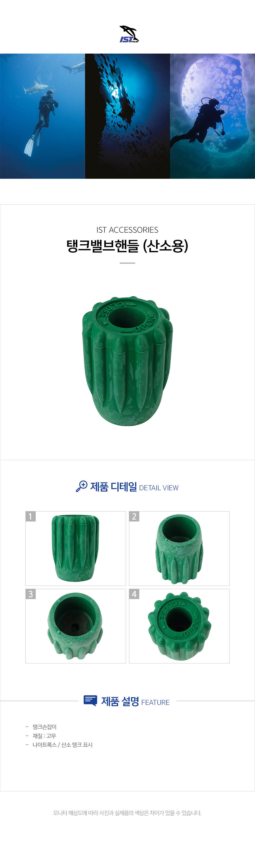
Task: Click the gray number 4 badge
Action: click(x=134, y=594)
